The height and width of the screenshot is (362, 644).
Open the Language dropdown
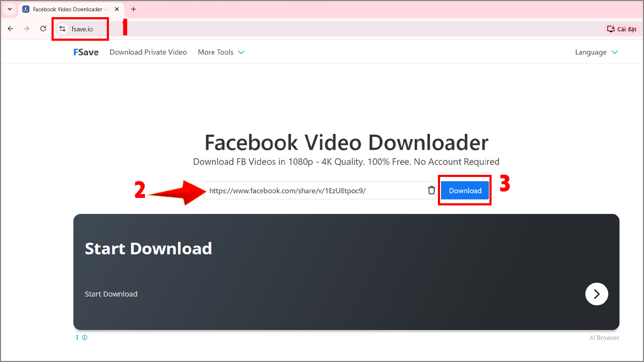(596, 52)
